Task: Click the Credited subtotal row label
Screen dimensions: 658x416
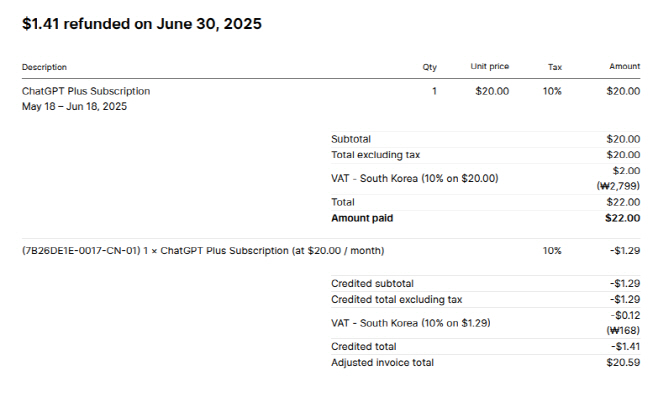Action: click(x=372, y=284)
